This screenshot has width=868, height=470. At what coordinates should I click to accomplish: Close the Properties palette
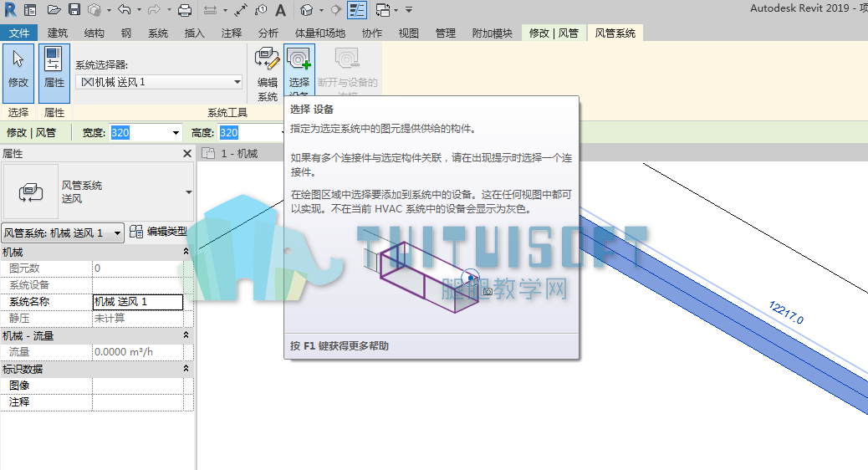[187, 153]
